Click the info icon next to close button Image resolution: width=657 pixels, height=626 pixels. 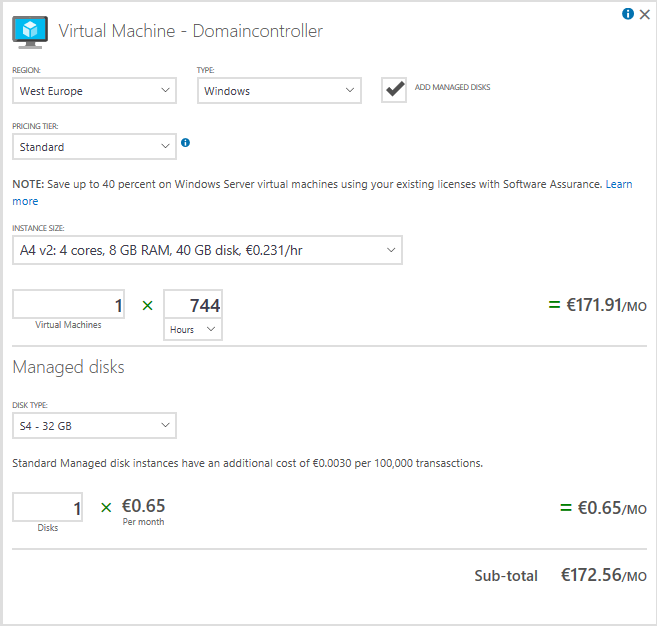pos(628,14)
